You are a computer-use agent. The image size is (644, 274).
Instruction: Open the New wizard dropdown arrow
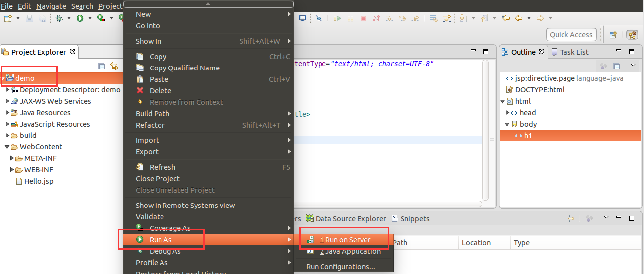18,18
